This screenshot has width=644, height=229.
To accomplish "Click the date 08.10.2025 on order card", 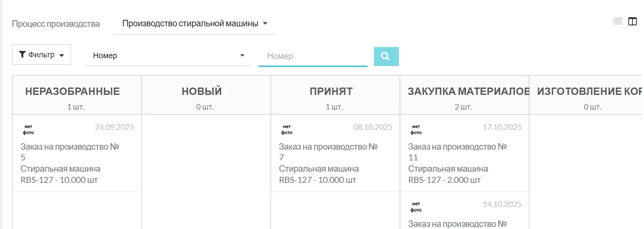I will pos(373,127).
